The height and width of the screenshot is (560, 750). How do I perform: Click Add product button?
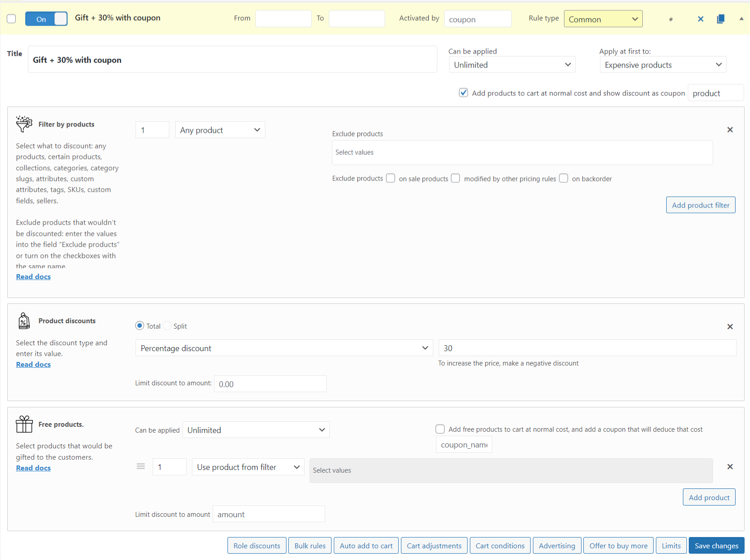coord(709,497)
